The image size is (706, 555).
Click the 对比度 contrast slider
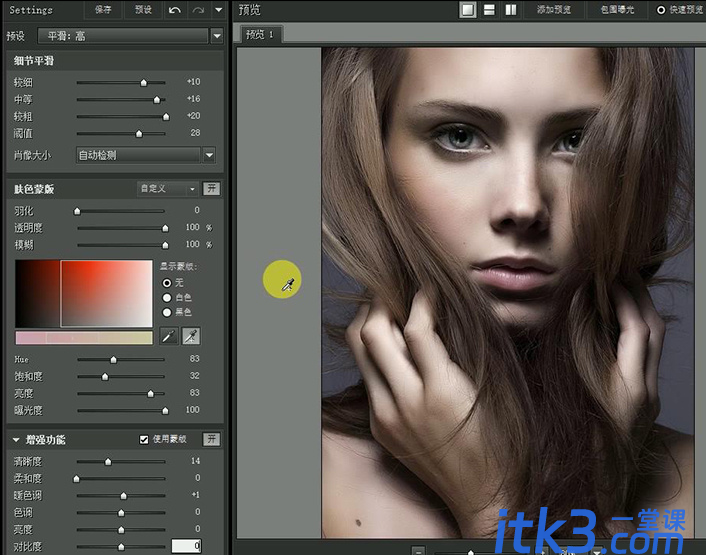(121, 547)
